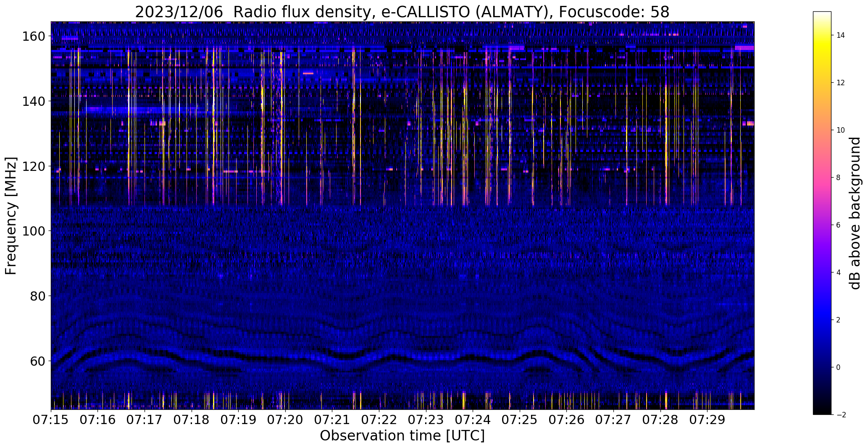Click the 160 frequency tick label

tap(34, 37)
